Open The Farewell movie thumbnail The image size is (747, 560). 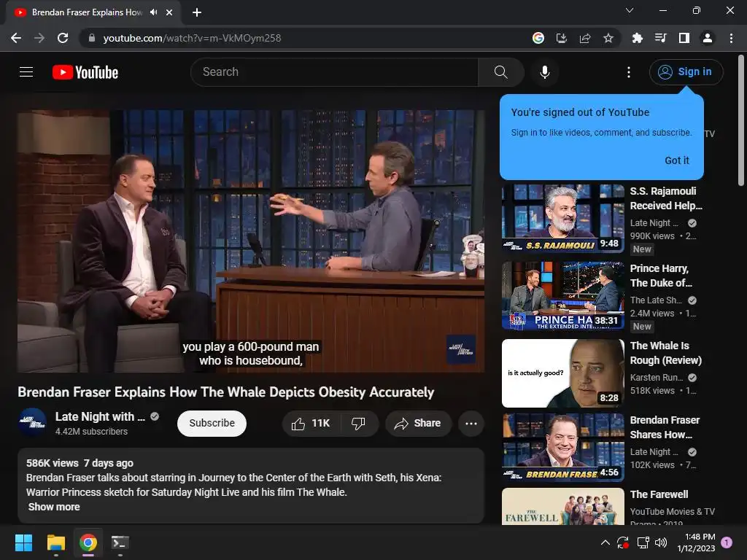[x=562, y=507]
